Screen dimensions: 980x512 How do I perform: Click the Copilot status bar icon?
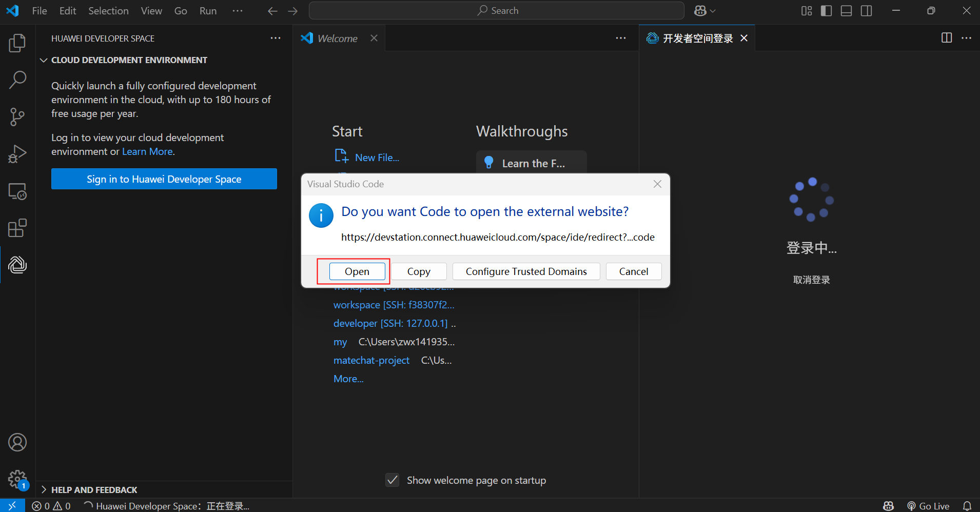pos(889,506)
